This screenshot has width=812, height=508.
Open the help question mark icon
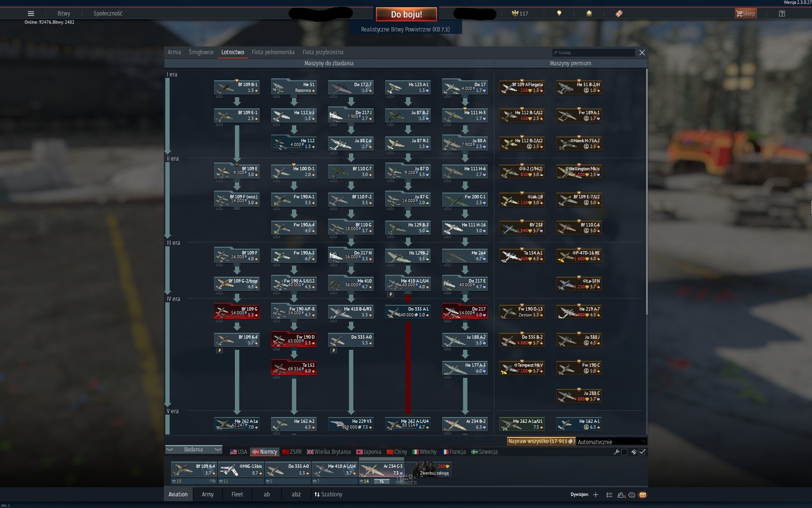[x=782, y=14]
